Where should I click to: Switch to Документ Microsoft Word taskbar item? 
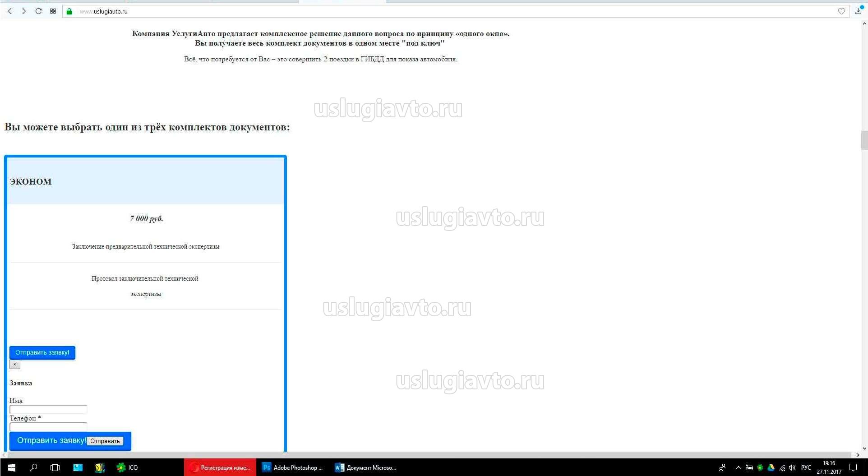pos(366,467)
